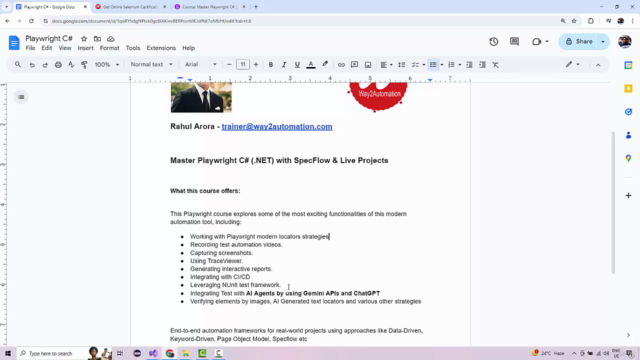Viewport: 640px width, 360px height.
Task: Open trainer@way2automation.com email link
Action: coord(277,127)
